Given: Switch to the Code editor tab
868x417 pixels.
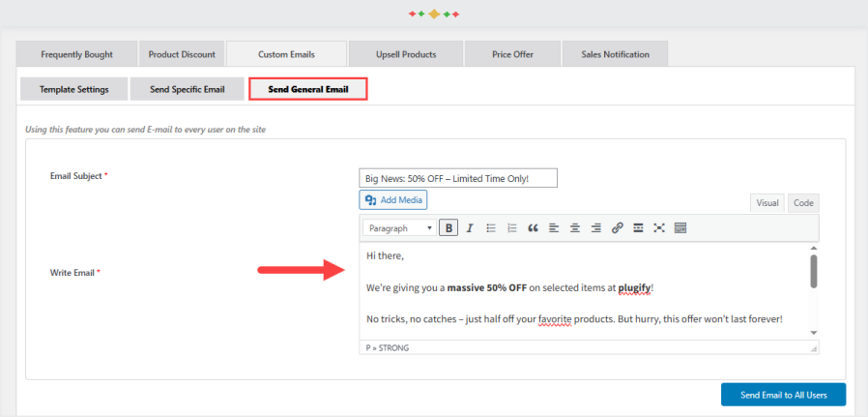Looking at the screenshot, I should (x=803, y=203).
